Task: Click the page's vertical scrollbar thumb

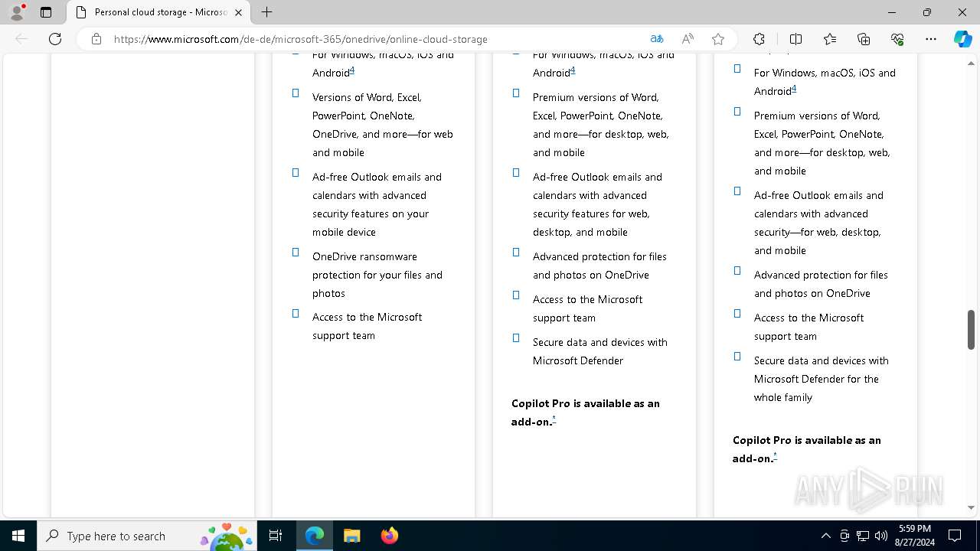Action: (971, 329)
